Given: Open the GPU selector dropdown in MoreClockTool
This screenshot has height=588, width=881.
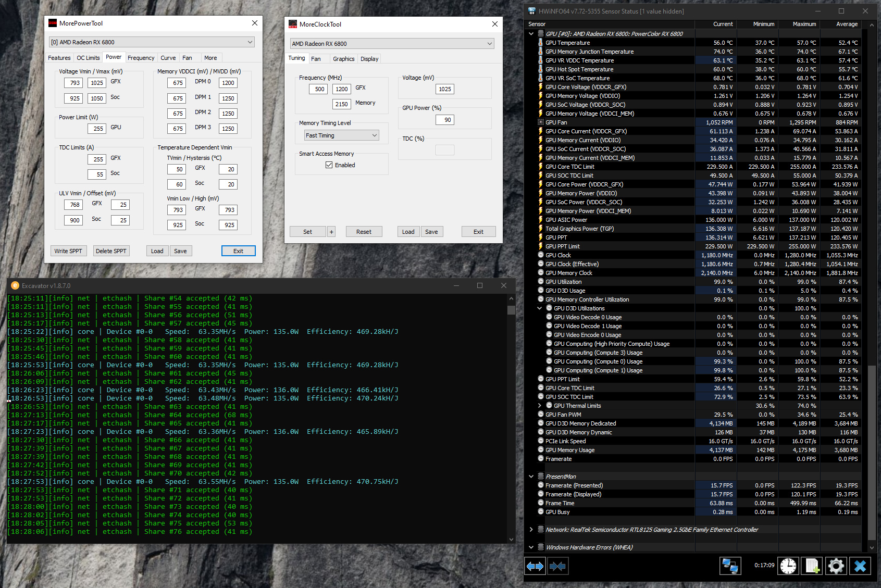Looking at the screenshot, I should pos(392,44).
